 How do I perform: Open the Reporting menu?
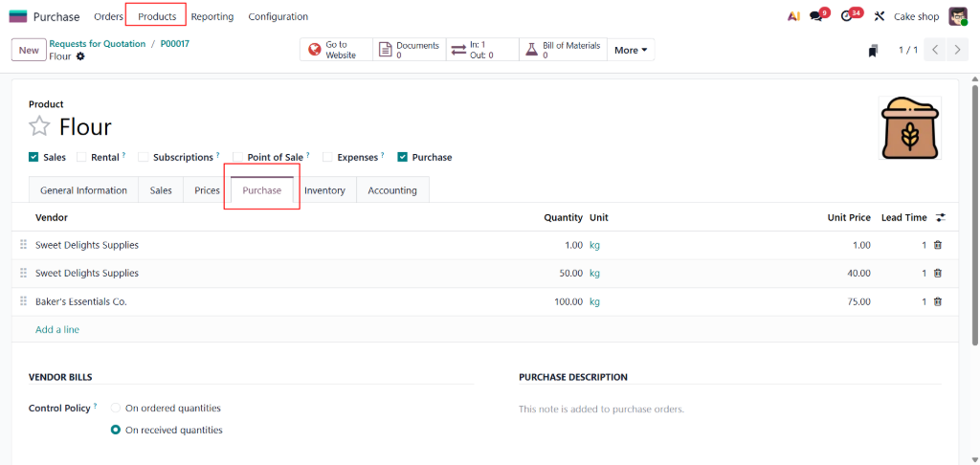(212, 16)
